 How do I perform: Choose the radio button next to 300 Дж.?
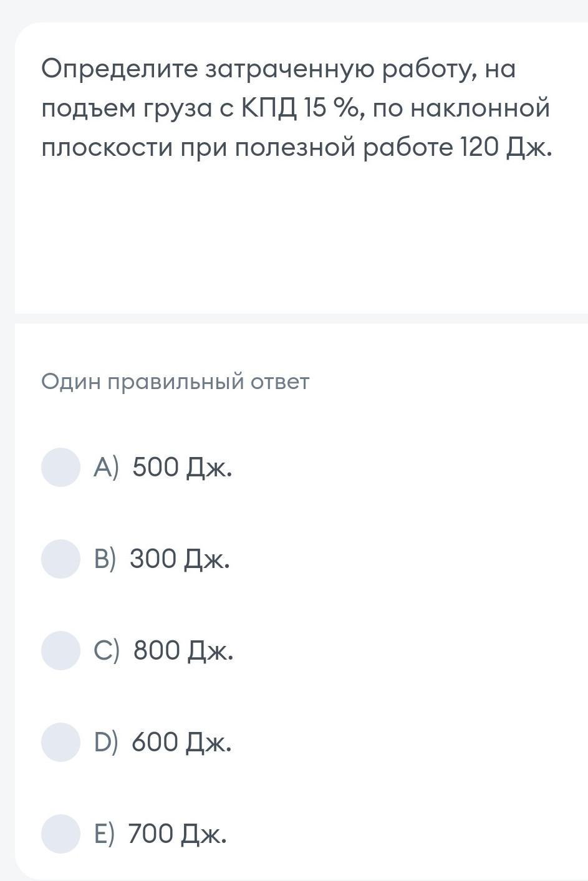(60, 559)
